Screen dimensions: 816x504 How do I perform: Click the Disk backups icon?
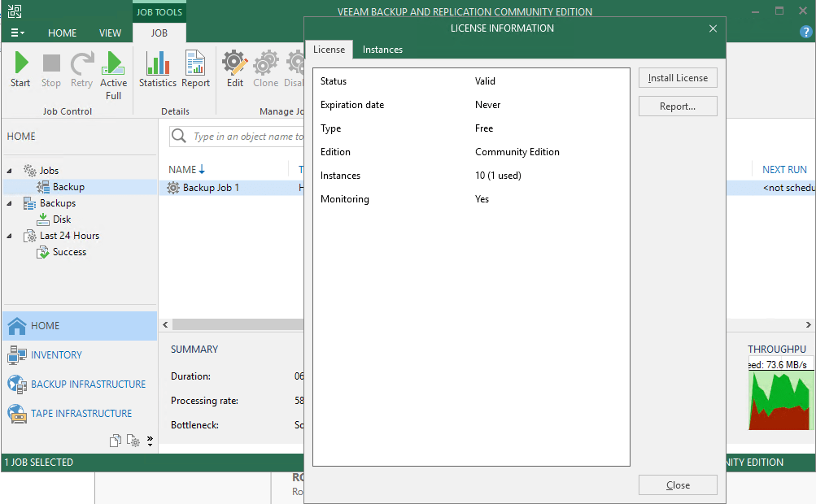[x=42, y=219]
